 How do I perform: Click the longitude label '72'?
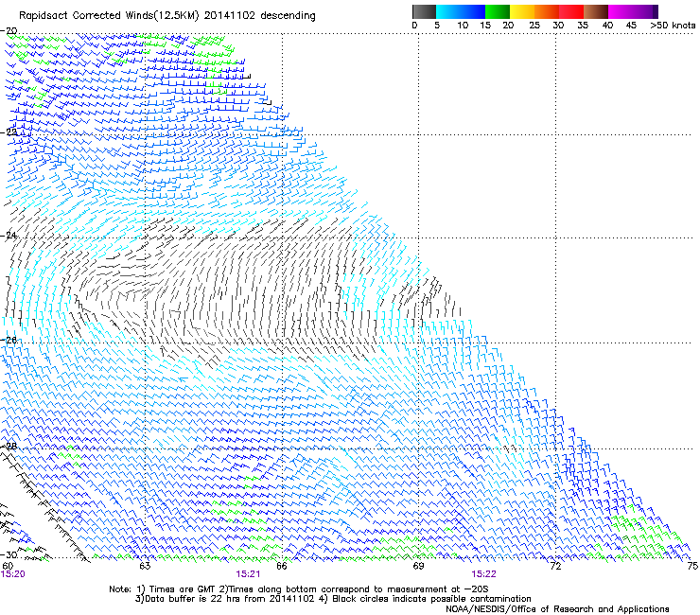tap(555, 566)
